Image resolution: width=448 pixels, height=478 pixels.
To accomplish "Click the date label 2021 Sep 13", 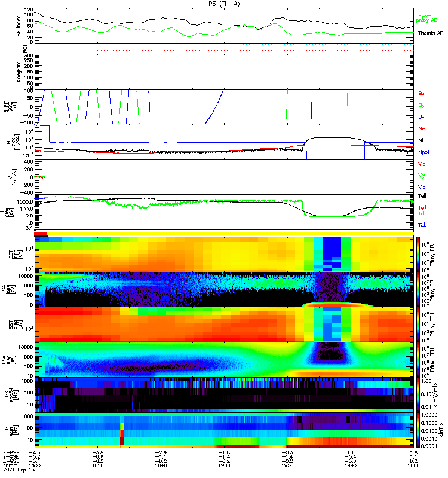I will [x=19, y=470].
